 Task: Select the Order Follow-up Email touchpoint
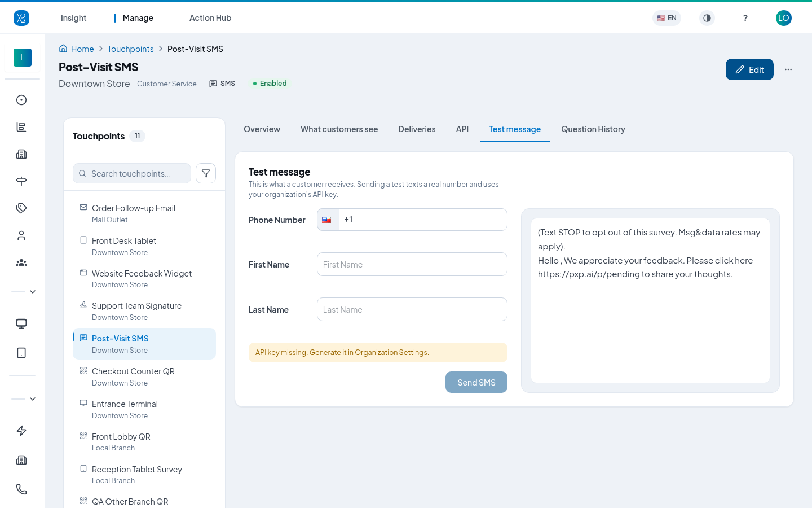click(144, 213)
